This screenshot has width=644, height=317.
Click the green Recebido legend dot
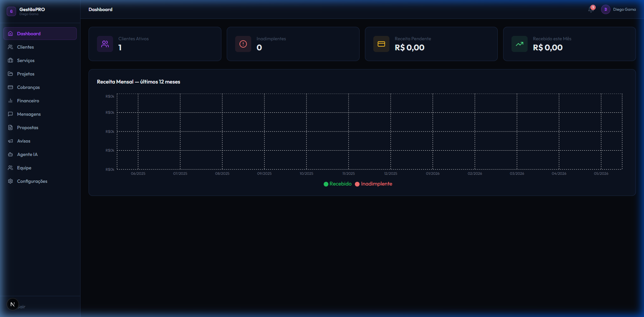pyautogui.click(x=326, y=184)
